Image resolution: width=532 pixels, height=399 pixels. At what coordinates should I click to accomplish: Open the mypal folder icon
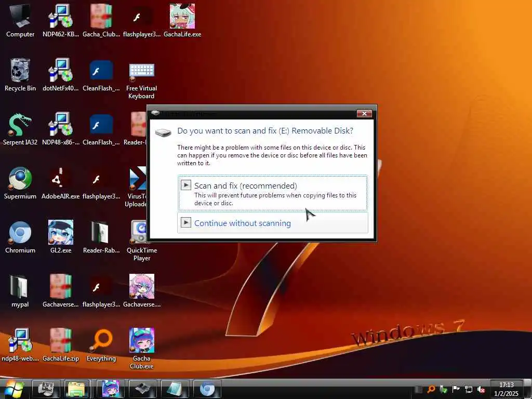click(x=20, y=291)
